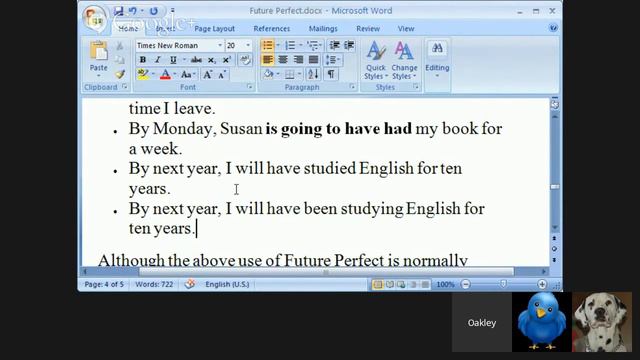Click Page: 4 of 5 status indicator
This screenshot has width=640, height=360.
click(x=104, y=284)
